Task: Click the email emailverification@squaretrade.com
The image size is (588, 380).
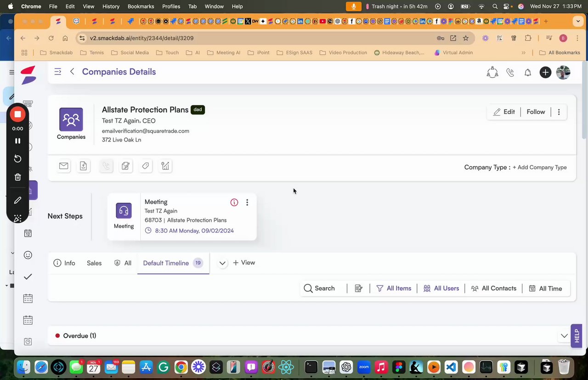Action: click(x=146, y=131)
